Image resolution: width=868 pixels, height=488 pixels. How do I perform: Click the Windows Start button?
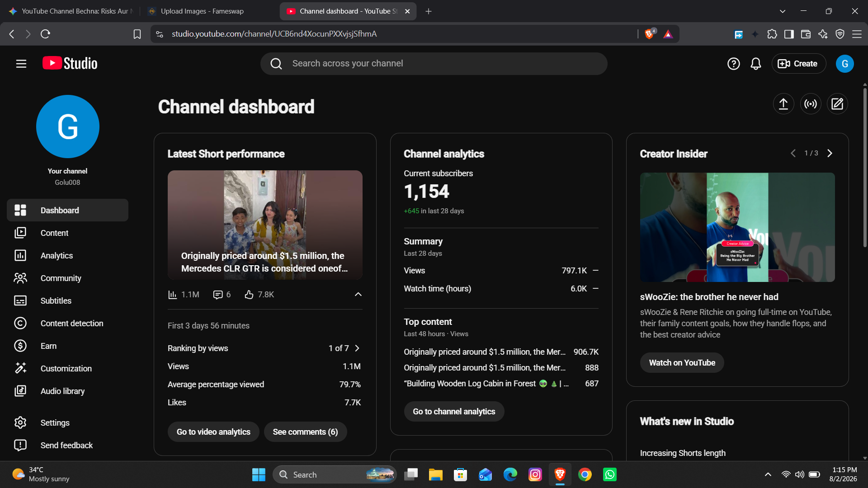click(x=259, y=474)
